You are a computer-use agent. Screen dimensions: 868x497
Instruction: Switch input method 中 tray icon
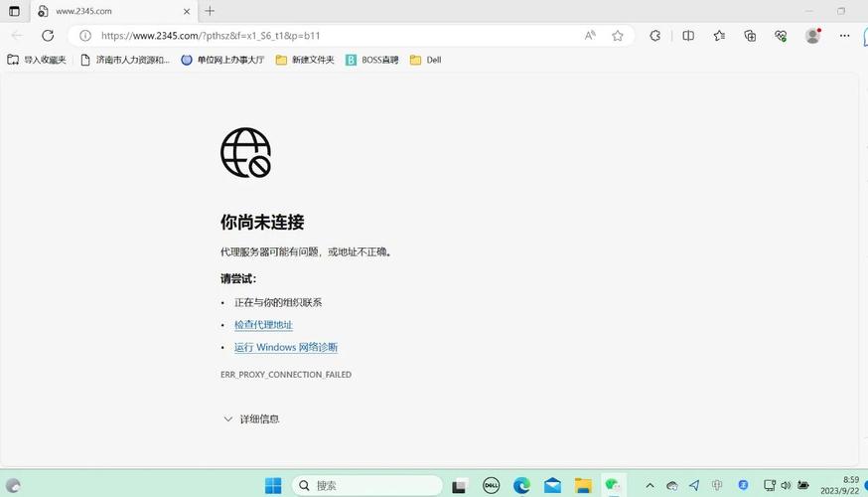tap(717, 486)
